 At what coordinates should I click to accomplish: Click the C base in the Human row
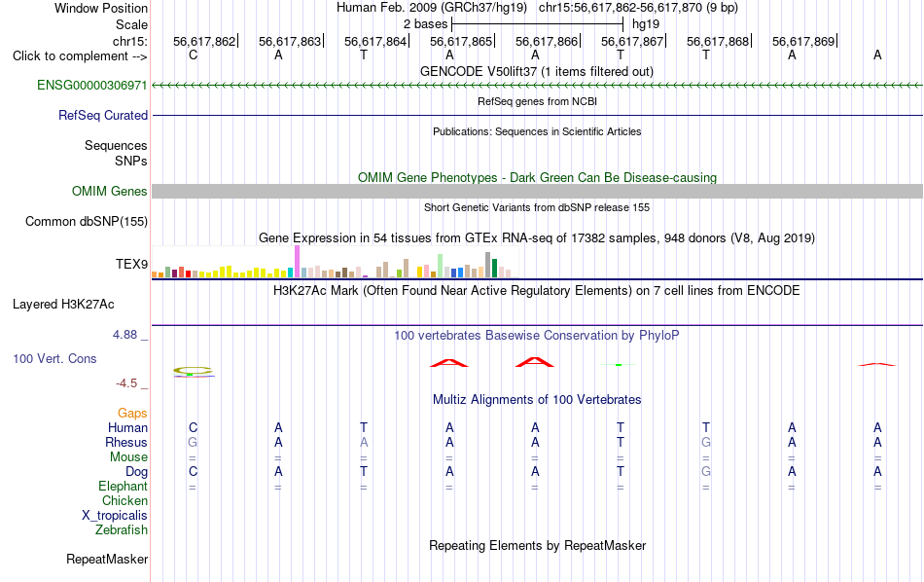click(193, 427)
